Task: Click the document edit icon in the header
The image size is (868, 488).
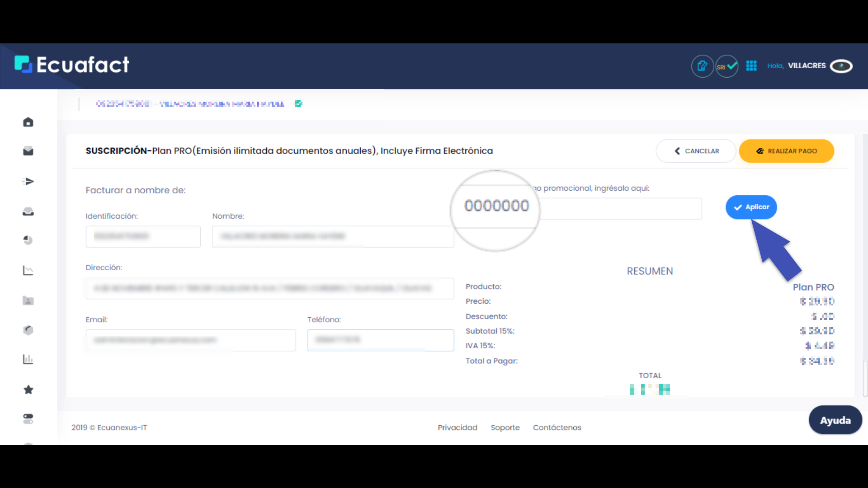Action: click(x=703, y=66)
